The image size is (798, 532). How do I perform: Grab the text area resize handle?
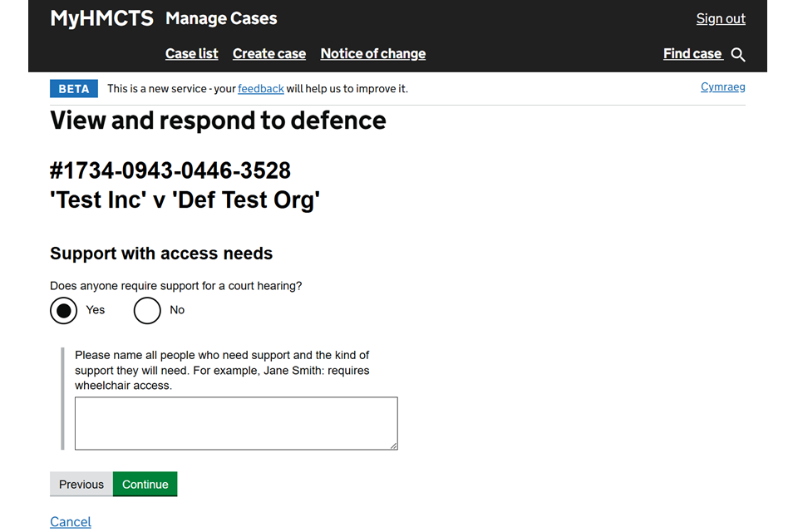[x=394, y=446]
